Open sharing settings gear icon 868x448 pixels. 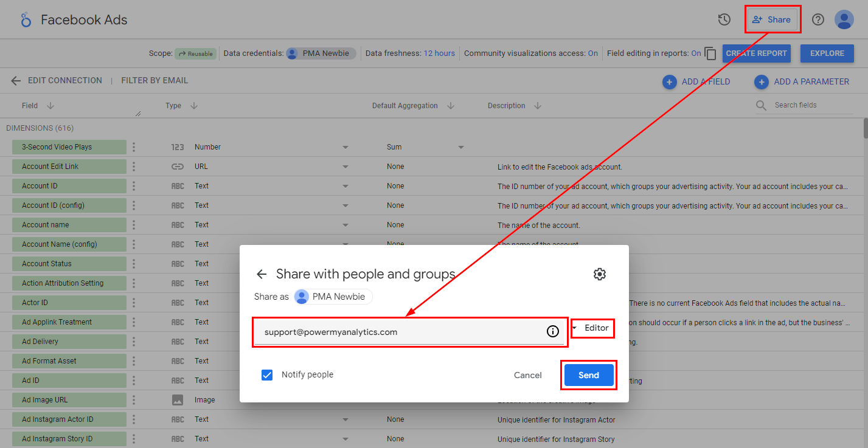[x=600, y=274]
